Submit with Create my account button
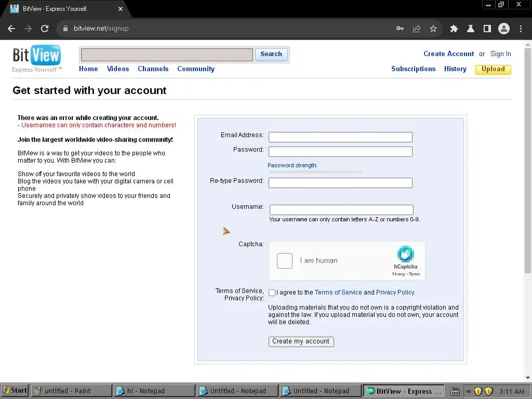This screenshot has width=532, height=399. [301, 341]
